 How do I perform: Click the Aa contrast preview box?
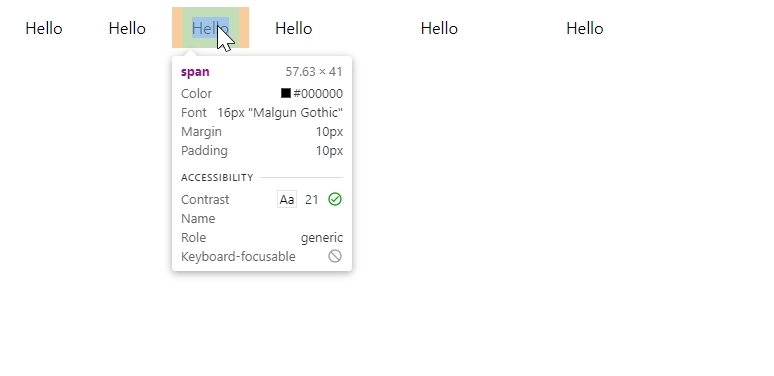coord(287,199)
